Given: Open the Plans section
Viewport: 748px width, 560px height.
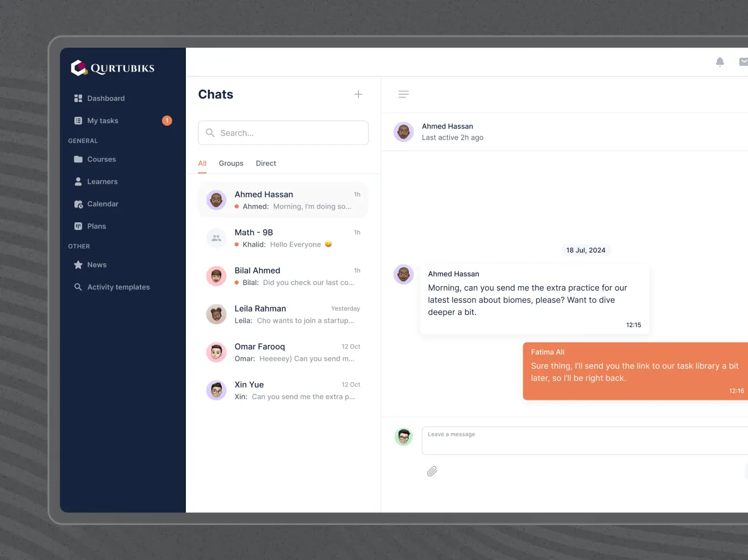Looking at the screenshot, I should pos(97,226).
